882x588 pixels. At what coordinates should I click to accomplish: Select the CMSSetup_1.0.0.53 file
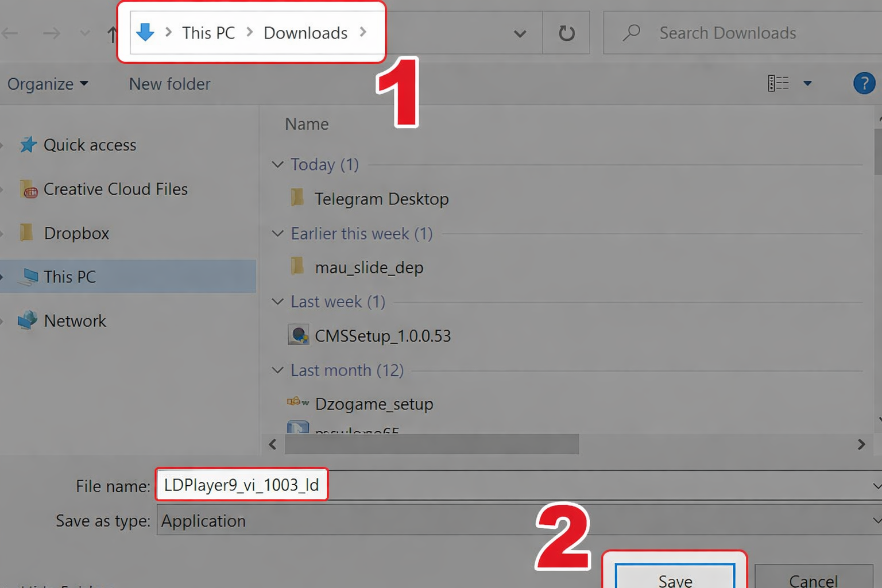(382, 336)
